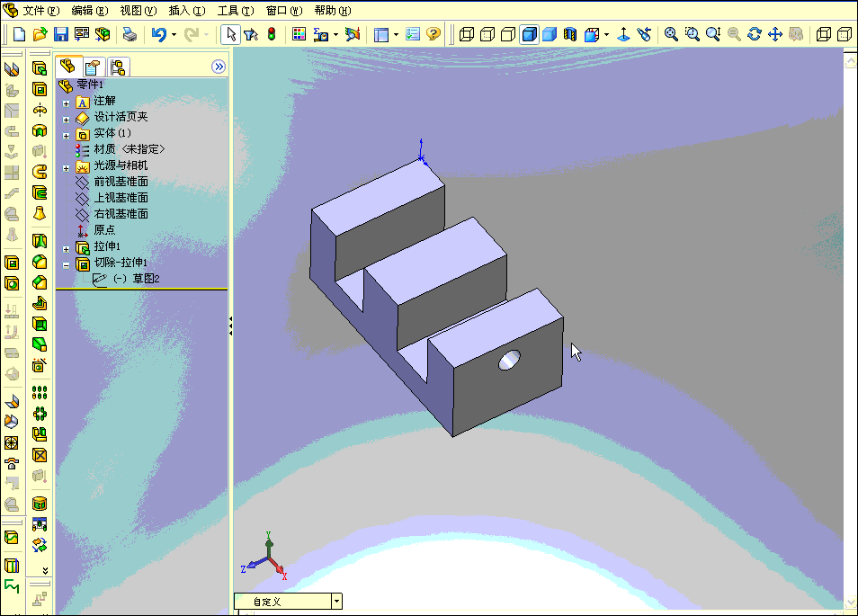
Task: Open a file using the folder icon
Action: 40,34
